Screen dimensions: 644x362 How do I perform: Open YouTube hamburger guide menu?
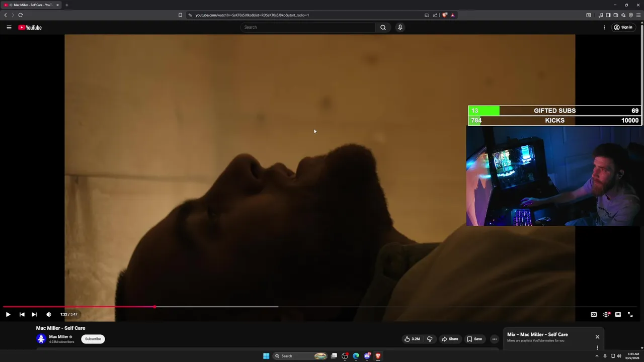coord(9,27)
